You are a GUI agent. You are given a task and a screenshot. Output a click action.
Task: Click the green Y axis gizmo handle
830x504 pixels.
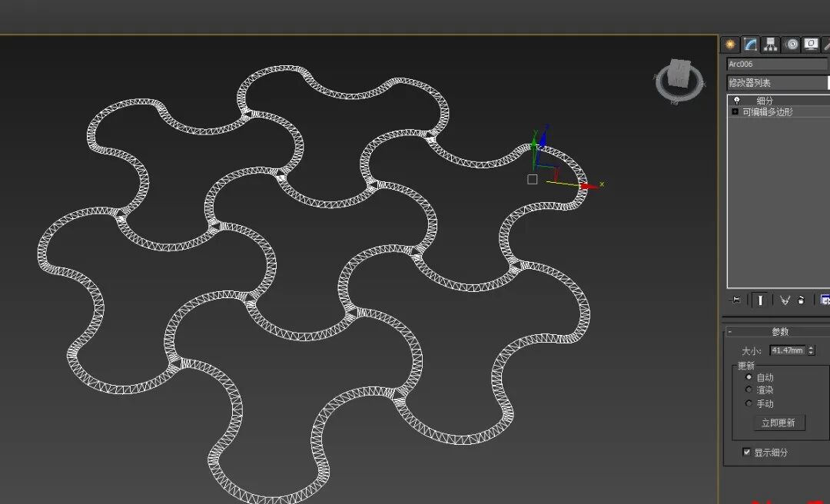point(534,142)
